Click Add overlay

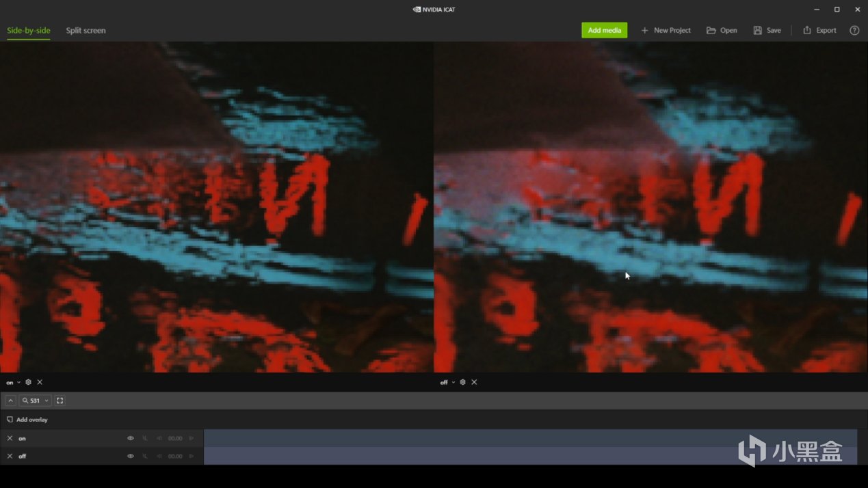point(27,420)
